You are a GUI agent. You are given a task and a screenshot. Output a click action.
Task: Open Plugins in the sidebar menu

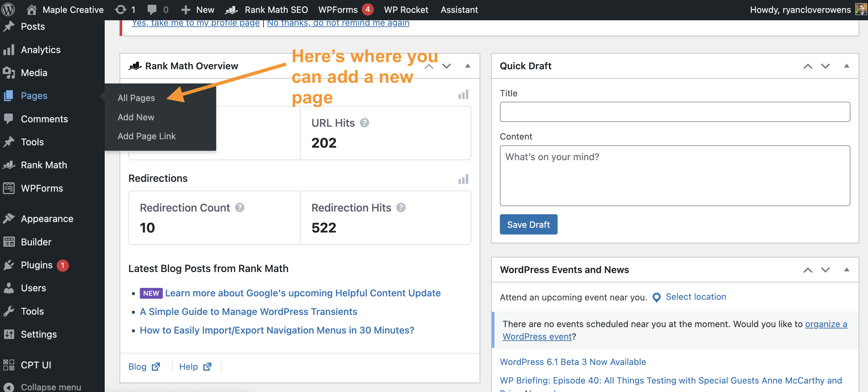pos(36,265)
